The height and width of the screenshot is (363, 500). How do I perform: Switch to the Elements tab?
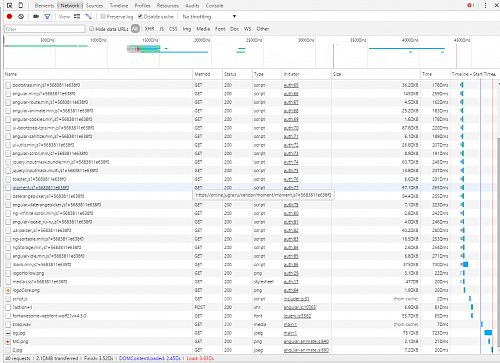(x=44, y=6)
